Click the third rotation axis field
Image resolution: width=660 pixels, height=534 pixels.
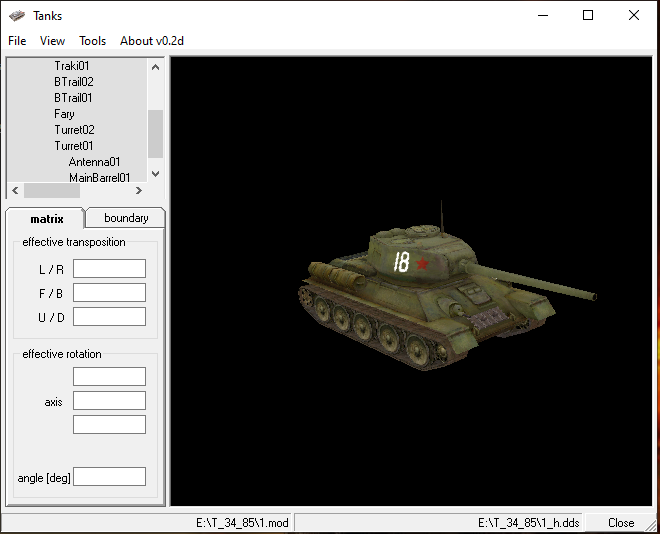(x=109, y=425)
